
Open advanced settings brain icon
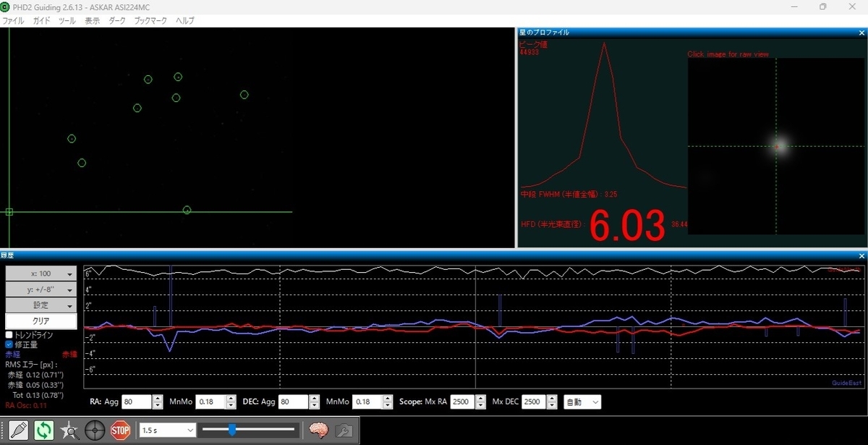point(319,430)
